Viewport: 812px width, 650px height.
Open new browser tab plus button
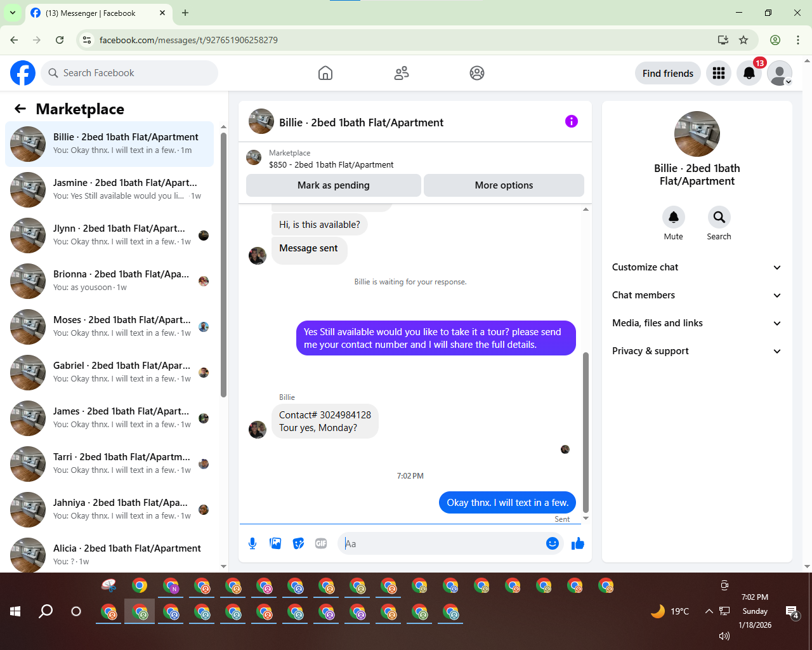coord(185,13)
